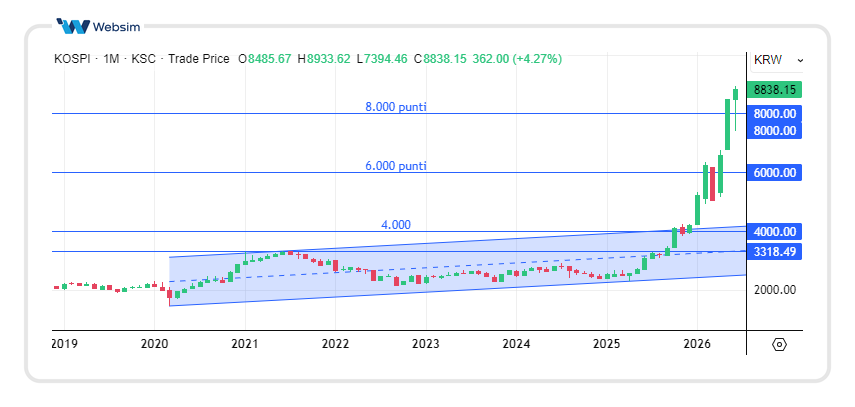This screenshot has height=407, width=855.
Task: Click the low value 7394.46
Action: (386, 59)
